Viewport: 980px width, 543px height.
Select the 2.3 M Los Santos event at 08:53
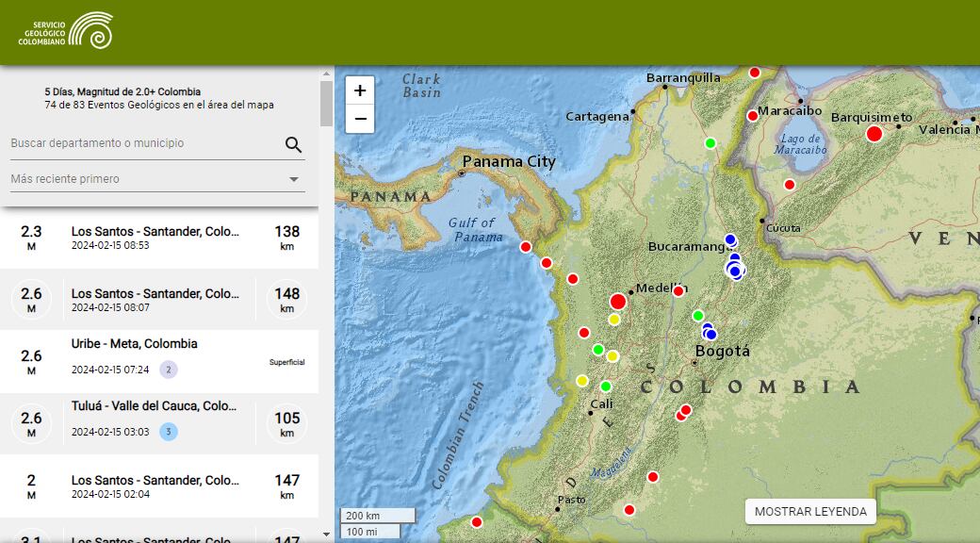(x=158, y=238)
